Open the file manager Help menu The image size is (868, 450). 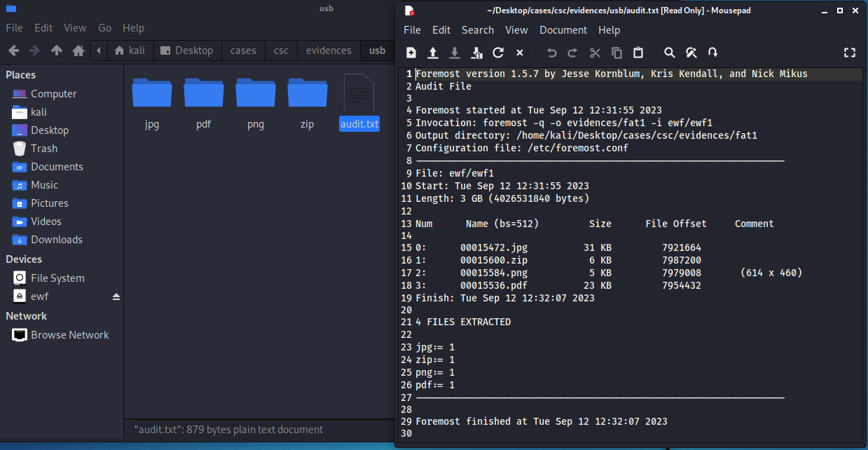tap(133, 28)
